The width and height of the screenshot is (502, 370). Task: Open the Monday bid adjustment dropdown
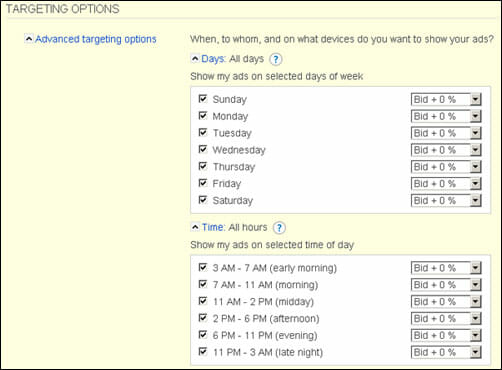pos(446,116)
